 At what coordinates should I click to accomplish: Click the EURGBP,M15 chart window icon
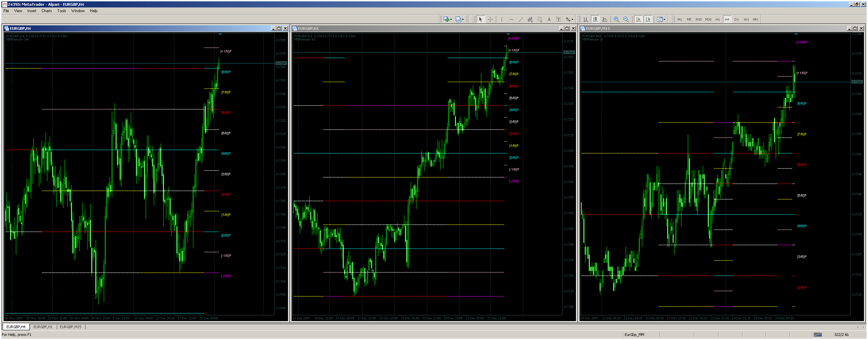pos(583,28)
